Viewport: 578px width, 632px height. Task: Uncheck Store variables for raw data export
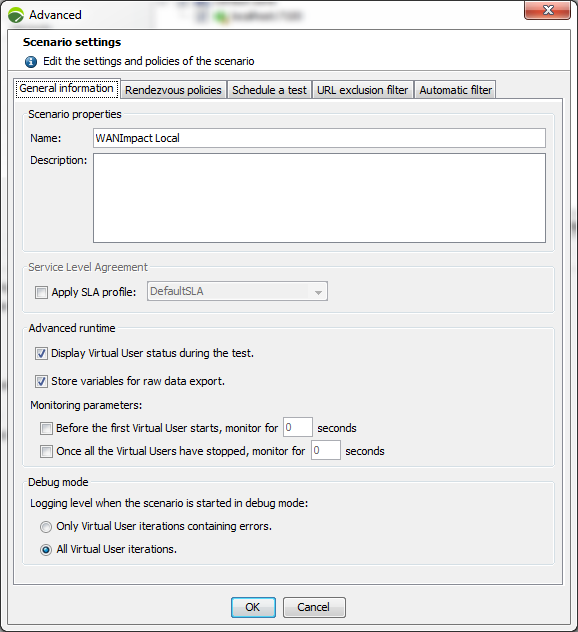pyautogui.click(x=41, y=381)
